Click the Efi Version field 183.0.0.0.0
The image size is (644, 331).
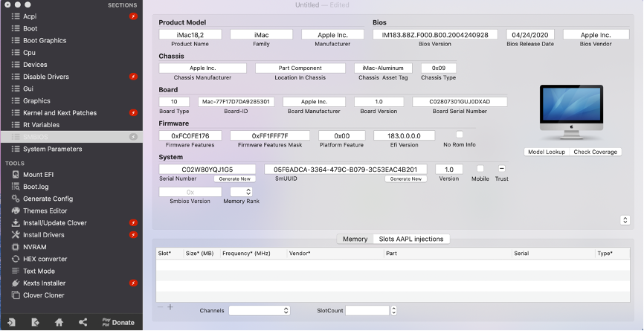[x=404, y=135]
